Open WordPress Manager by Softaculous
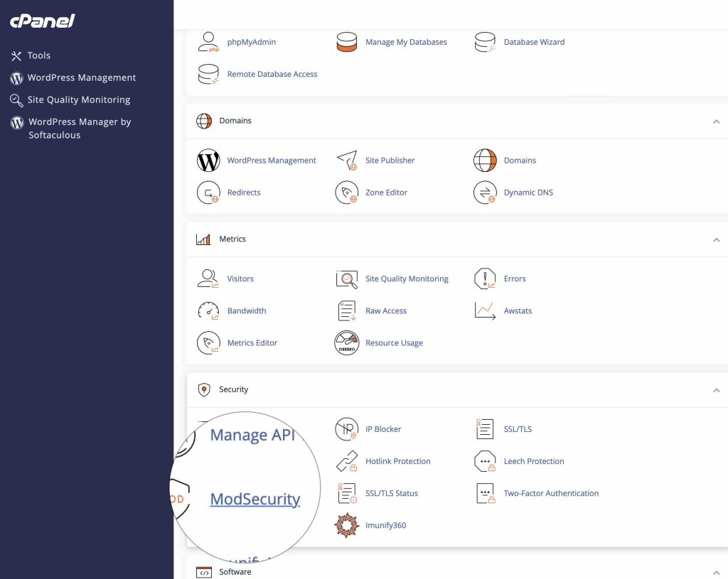The image size is (728, 579). coord(79,129)
